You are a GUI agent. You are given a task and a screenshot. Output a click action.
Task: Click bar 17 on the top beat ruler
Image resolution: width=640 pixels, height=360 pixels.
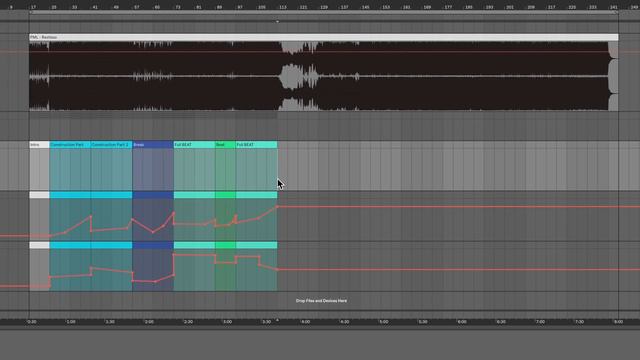pos(33,7)
